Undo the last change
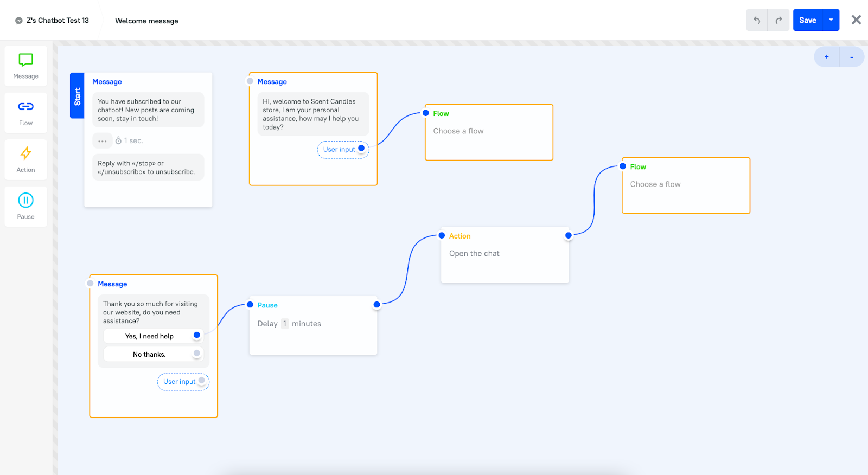 [x=757, y=20]
